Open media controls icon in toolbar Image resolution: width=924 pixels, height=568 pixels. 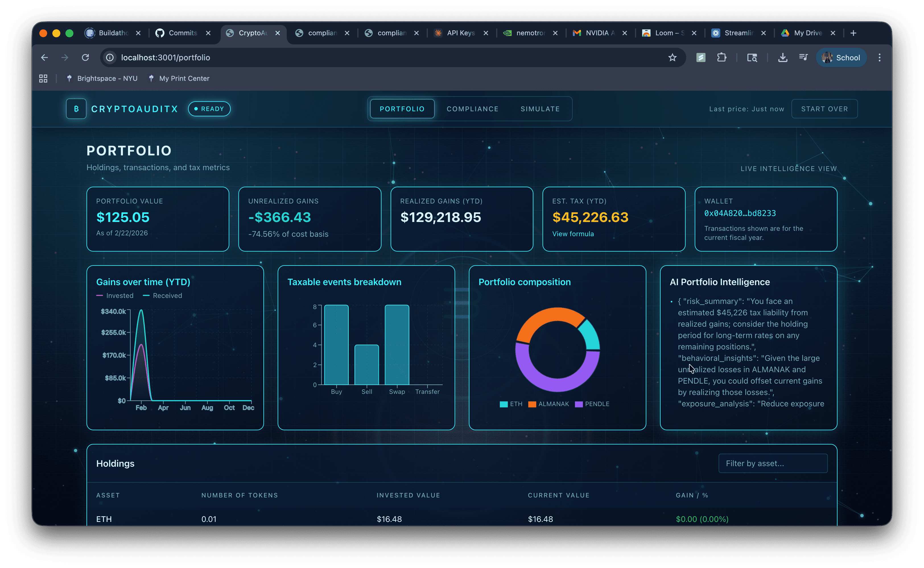(803, 57)
